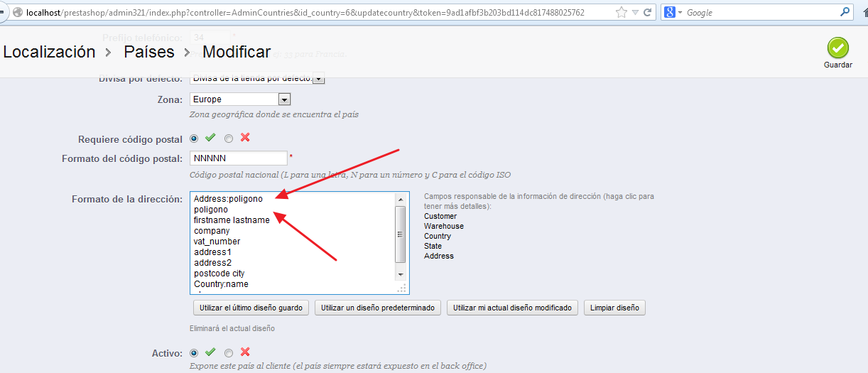This screenshot has height=373, width=868.
Task: Click red cross icon for Requiere código postal
Action: [245, 138]
